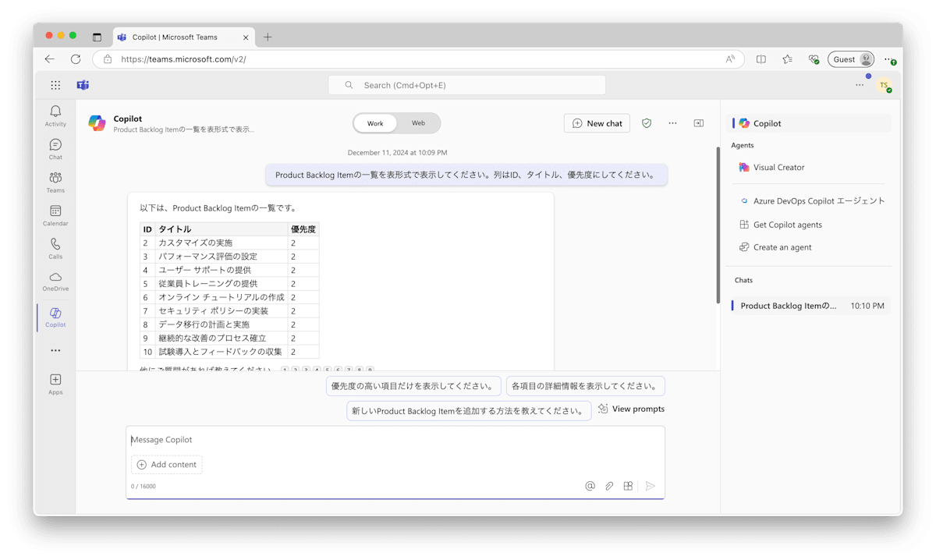Open the Teams section
This screenshot has width=936, height=560.
coord(55,183)
